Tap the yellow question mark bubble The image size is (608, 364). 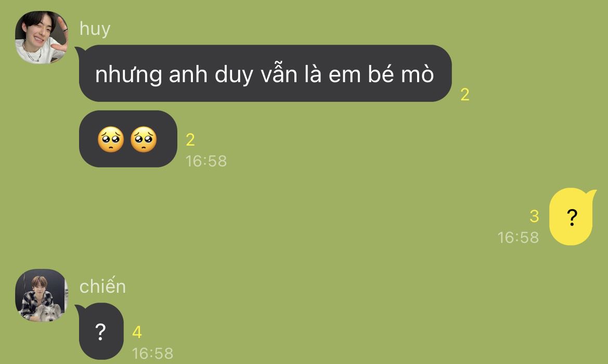click(572, 216)
